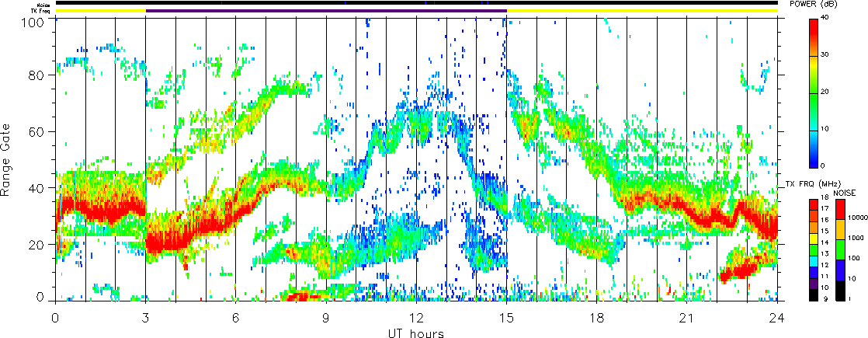The image size is (868, 338).
Task: Click the '100' value on NOISE scale
Action: 852,260
